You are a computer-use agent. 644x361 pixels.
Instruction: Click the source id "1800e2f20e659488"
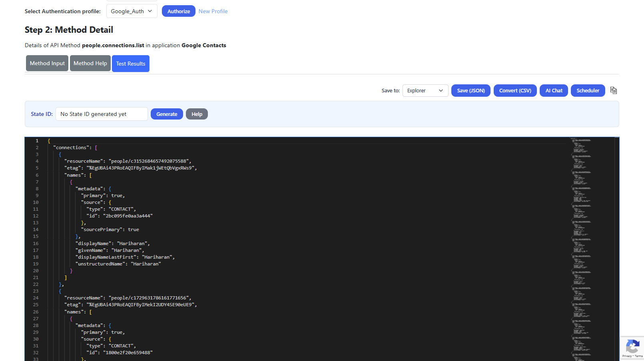pos(128,353)
